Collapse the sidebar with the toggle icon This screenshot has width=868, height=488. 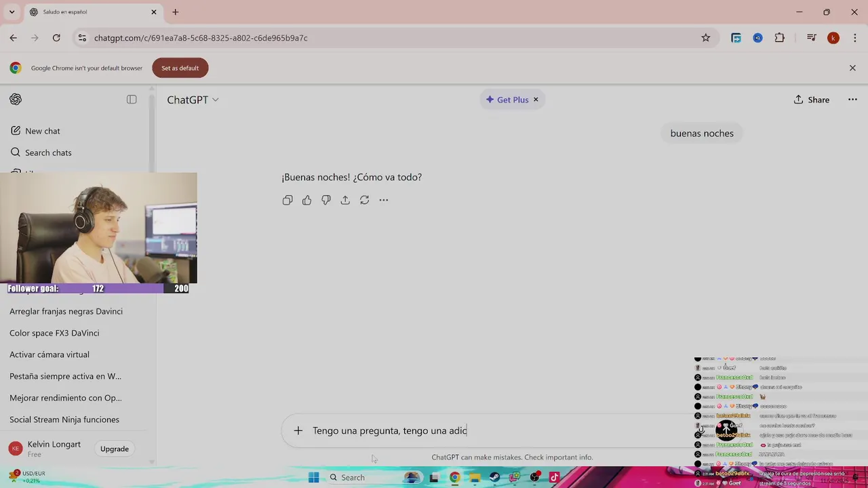click(x=132, y=100)
